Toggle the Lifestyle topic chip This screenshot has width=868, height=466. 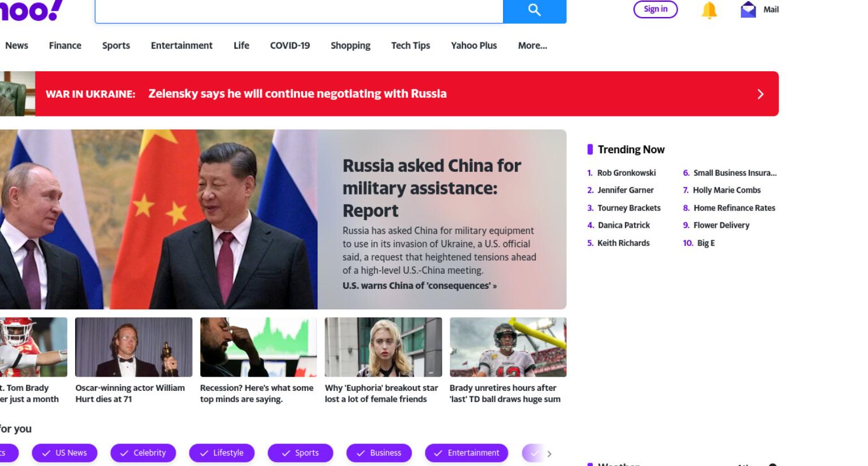point(222,453)
